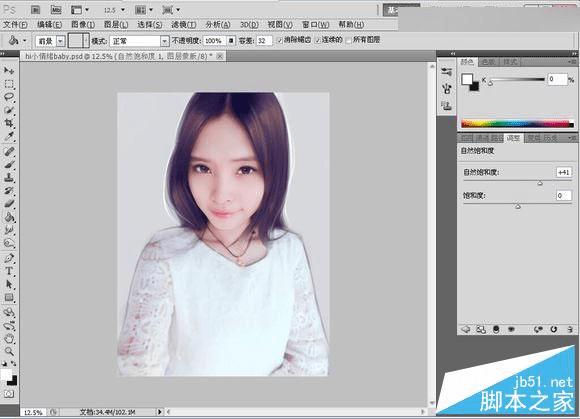Clip adjustment to layer icon
The image size is (580, 419).
496,329
